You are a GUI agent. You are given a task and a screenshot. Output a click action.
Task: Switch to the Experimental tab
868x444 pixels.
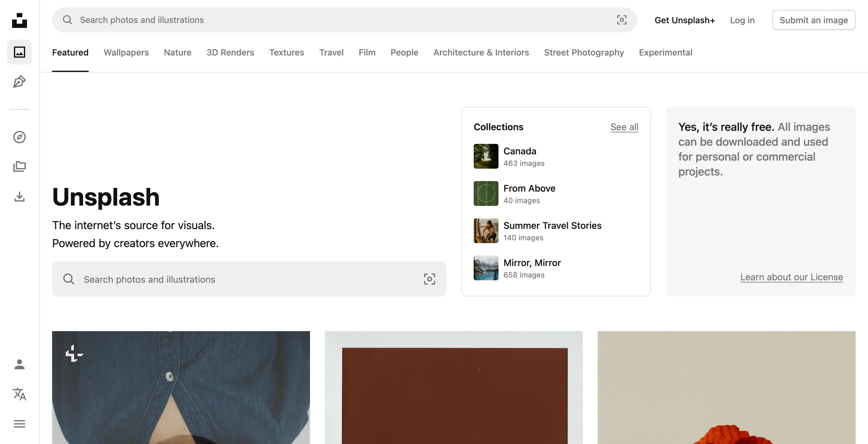click(x=666, y=52)
